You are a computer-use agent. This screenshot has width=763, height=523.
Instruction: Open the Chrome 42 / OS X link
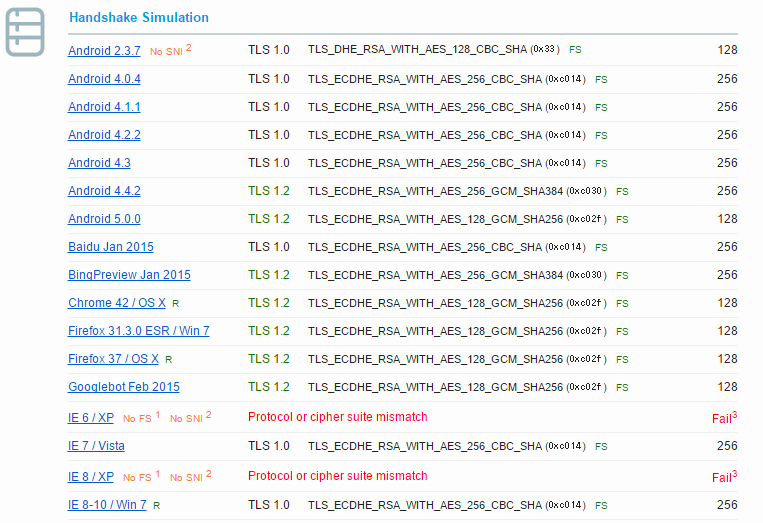point(117,303)
